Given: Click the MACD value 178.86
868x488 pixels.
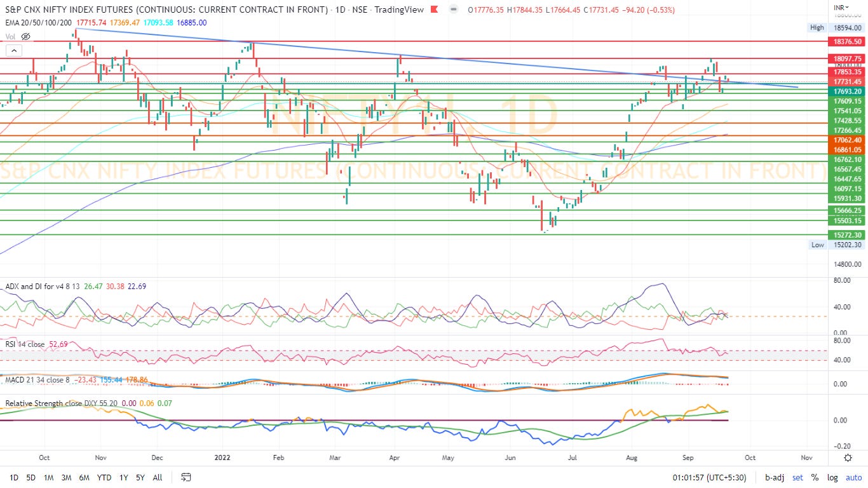Looking at the screenshot, I should click(136, 379).
